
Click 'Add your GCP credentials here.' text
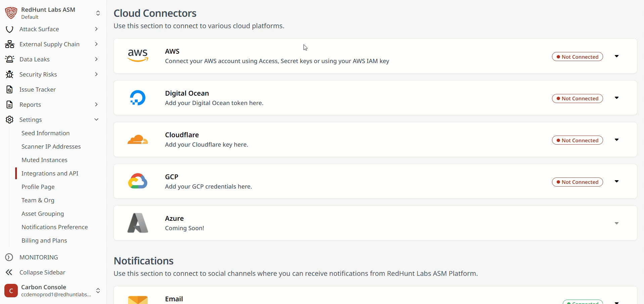pos(209,187)
